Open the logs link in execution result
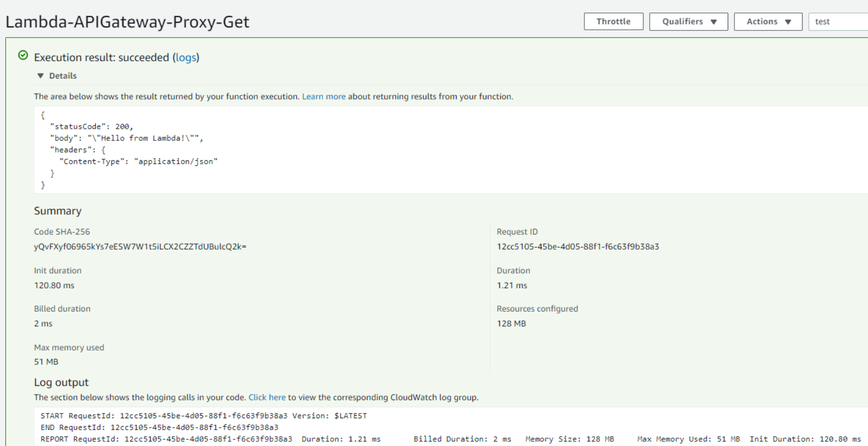This screenshot has width=868, height=446. coord(186,58)
